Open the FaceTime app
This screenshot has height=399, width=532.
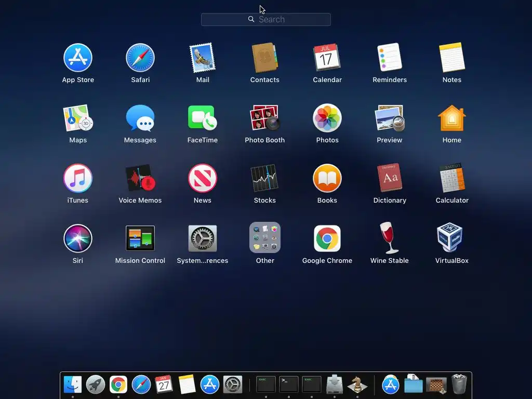pos(203,118)
